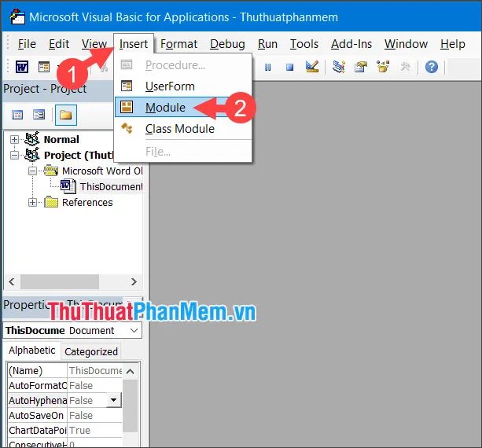
Task: Expand the Normal project node
Action: click(x=14, y=139)
